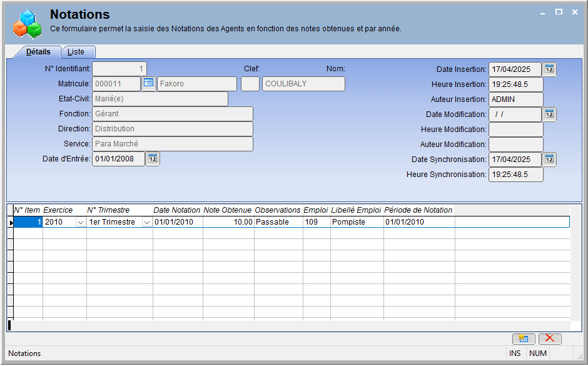Click the first name field Fakoro
Viewport: 588px width, 366px height.
click(197, 84)
